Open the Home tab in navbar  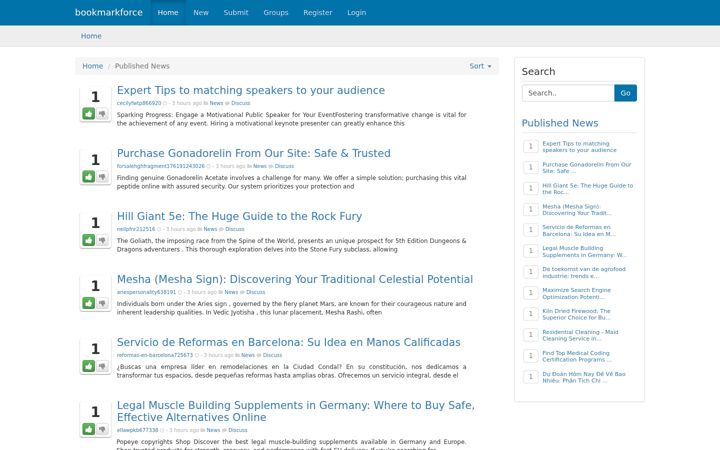(x=168, y=12)
